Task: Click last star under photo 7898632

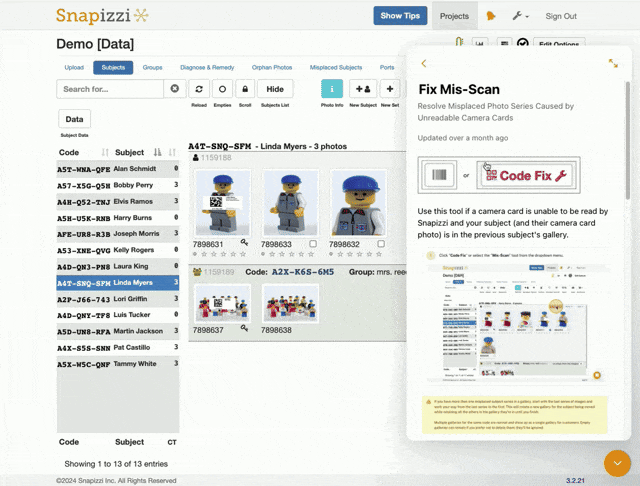Action: click(379, 254)
